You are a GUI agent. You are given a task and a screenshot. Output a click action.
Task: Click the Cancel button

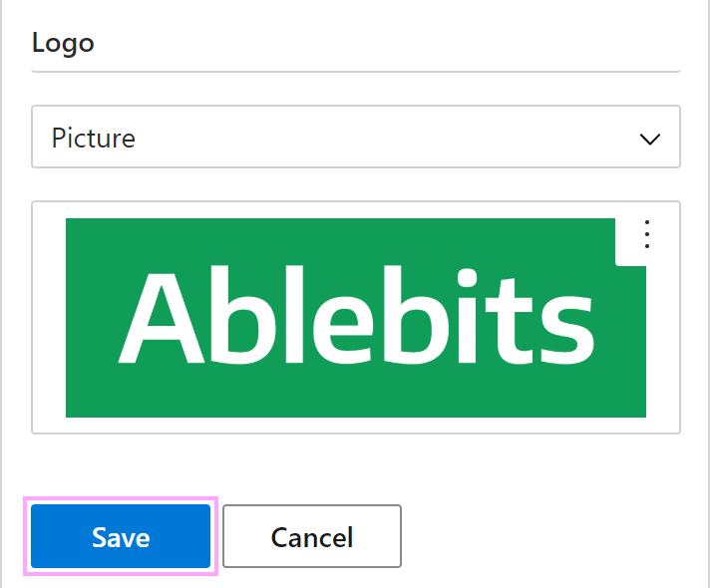312,536
